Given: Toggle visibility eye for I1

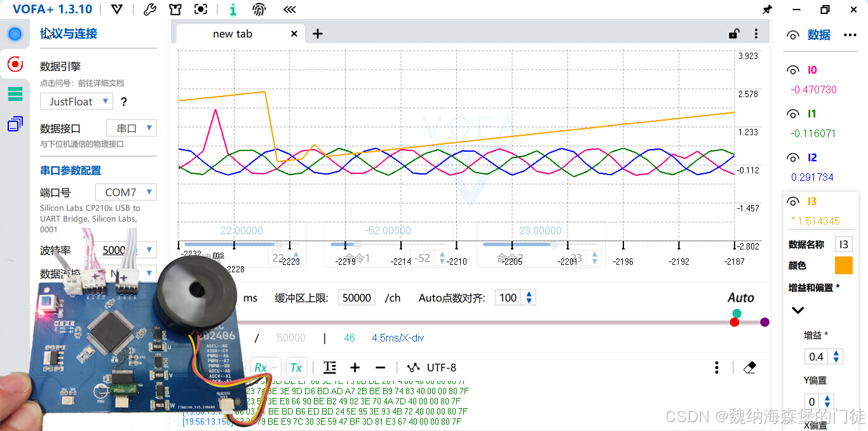Looking at the screenshot, I should pyautogui.click(x=793, y=114).
